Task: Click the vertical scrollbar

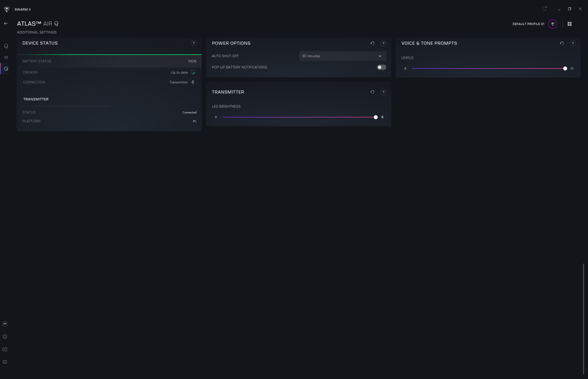Action: click(583, 319)
